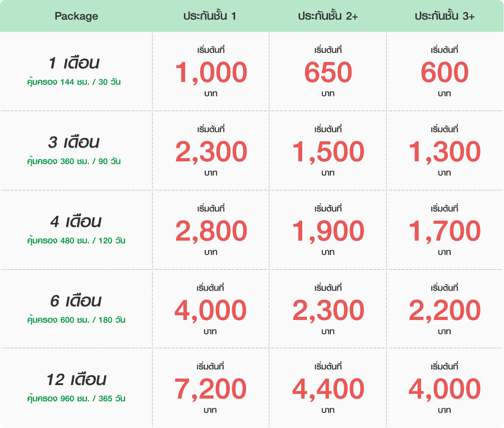
Task: Click the ประกันชั้น 3+ column header
Action: click(445, 16)
